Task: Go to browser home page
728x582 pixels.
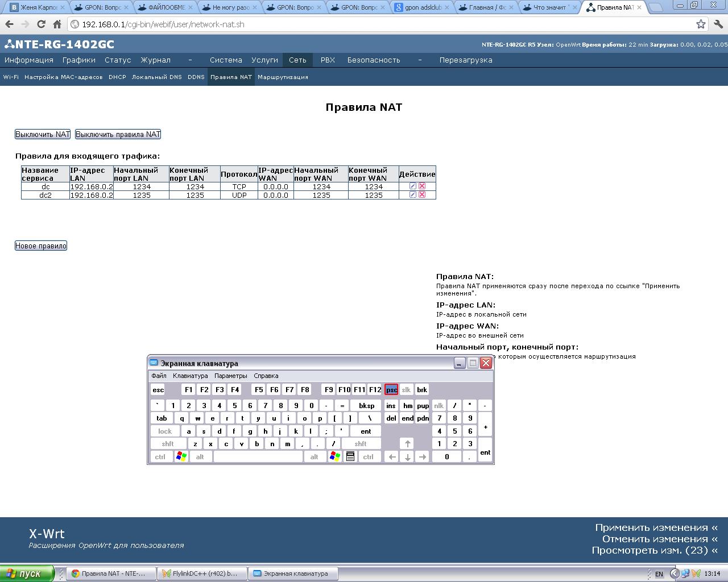Action: (x=57, y=24)
